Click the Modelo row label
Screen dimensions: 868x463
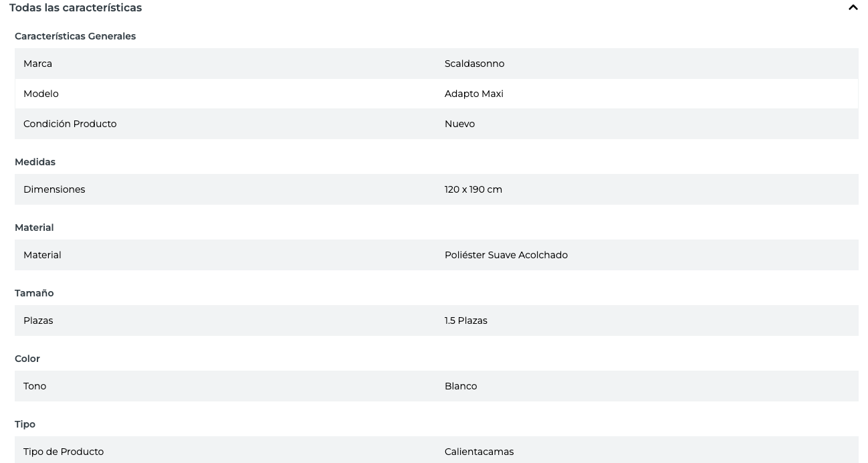click(41, 94)
